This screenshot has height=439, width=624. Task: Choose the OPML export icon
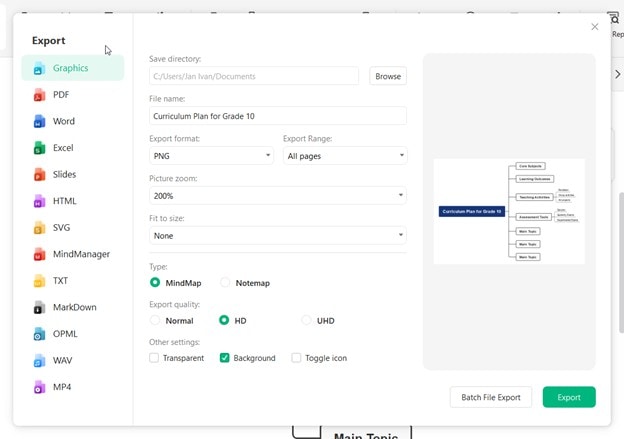39,334
